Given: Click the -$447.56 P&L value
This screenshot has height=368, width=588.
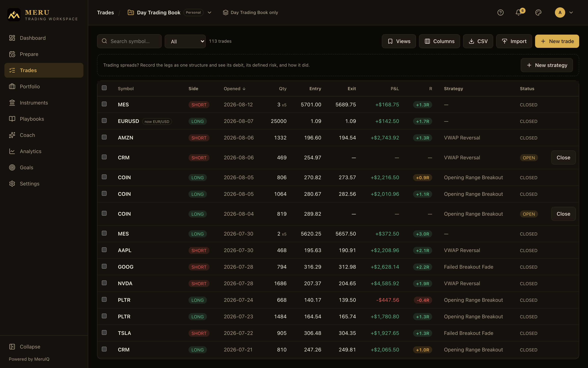Looking at the screenshot, I should pyautogui.click(x=388, y=300).
